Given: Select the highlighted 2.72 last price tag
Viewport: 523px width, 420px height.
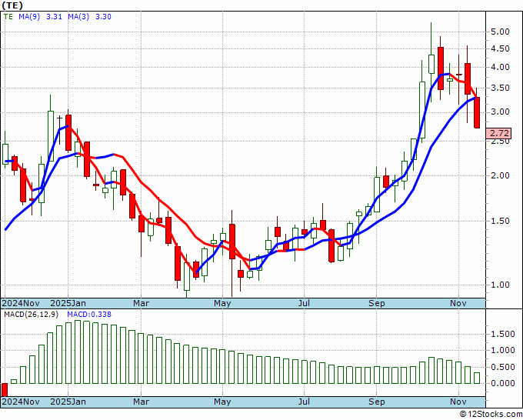Looking at the screenshot, I should coord(498,133).
